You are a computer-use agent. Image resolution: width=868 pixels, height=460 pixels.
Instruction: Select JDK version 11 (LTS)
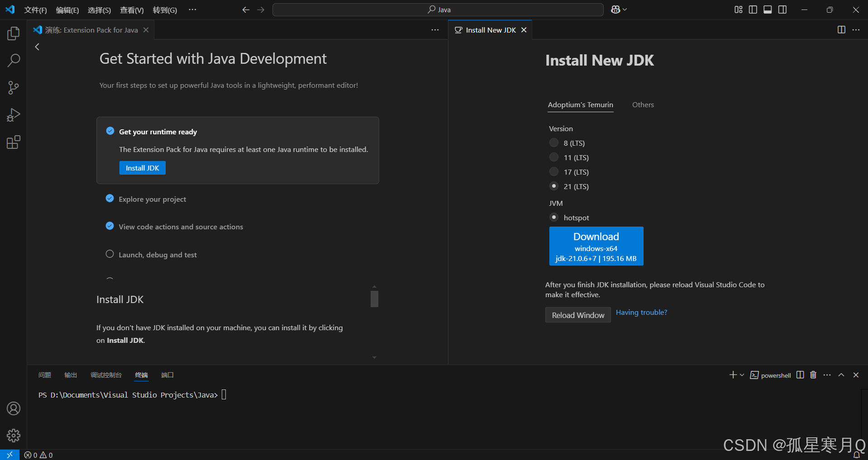[x=554, y=157]
